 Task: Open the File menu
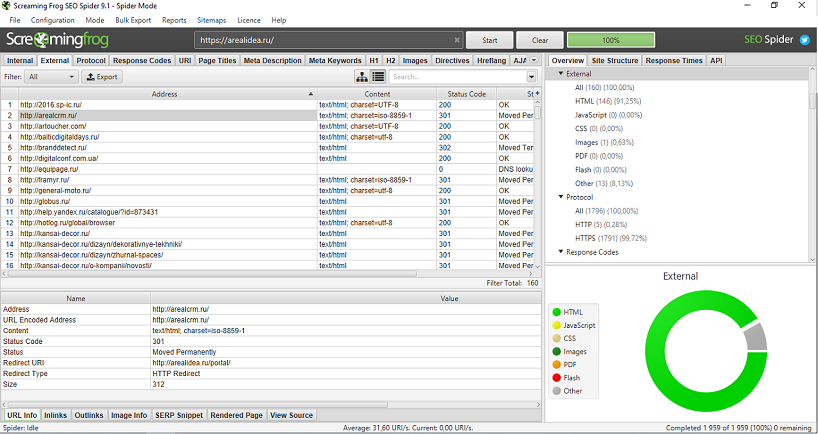15,20
